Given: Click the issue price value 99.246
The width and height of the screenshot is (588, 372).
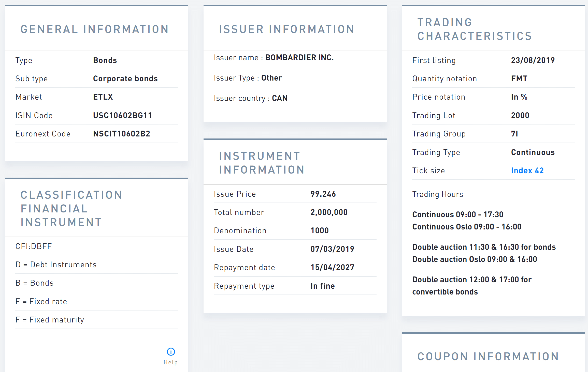Looking at the screenshot, I should (323, 194).
